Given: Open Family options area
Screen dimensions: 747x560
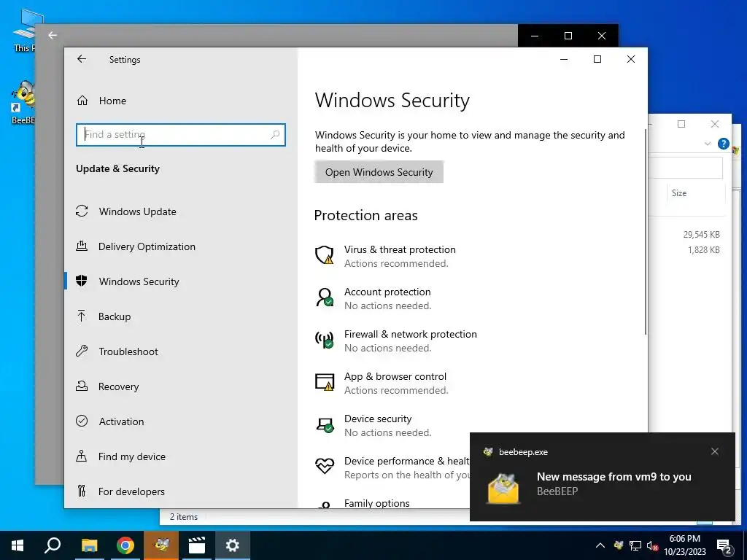Looking at the screenshot, I should (376, 503).
